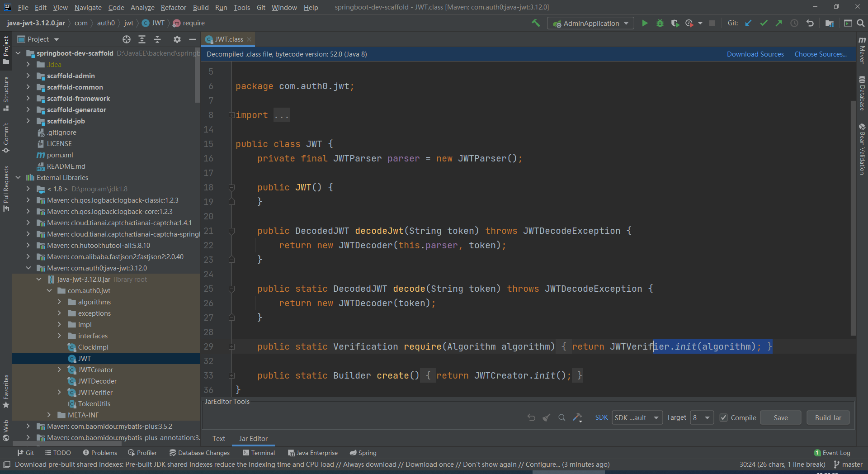Click Select Opened File target icon
This screenshot has height=474, width=868.
127,39
